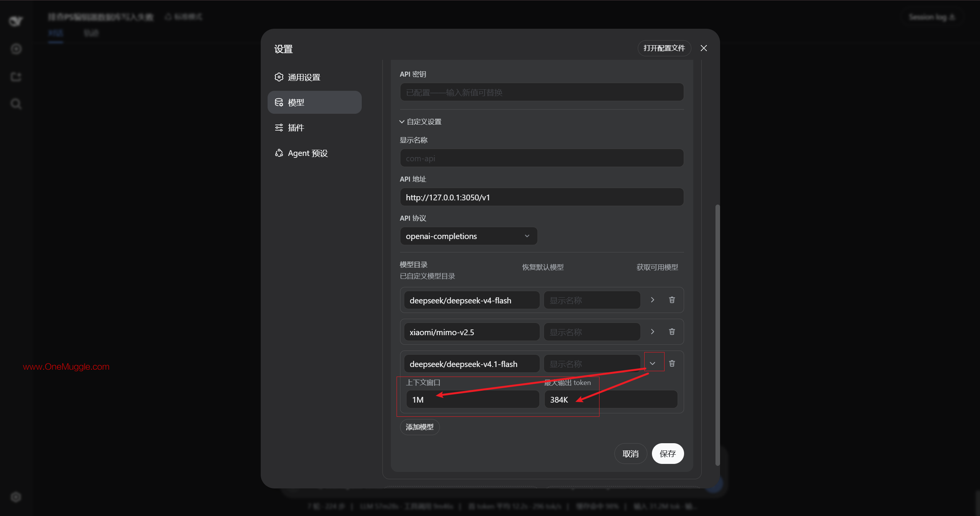Delete the xiaomi/mimo-v2.5 model
980x516 pixels.
(x=672, y=332)
